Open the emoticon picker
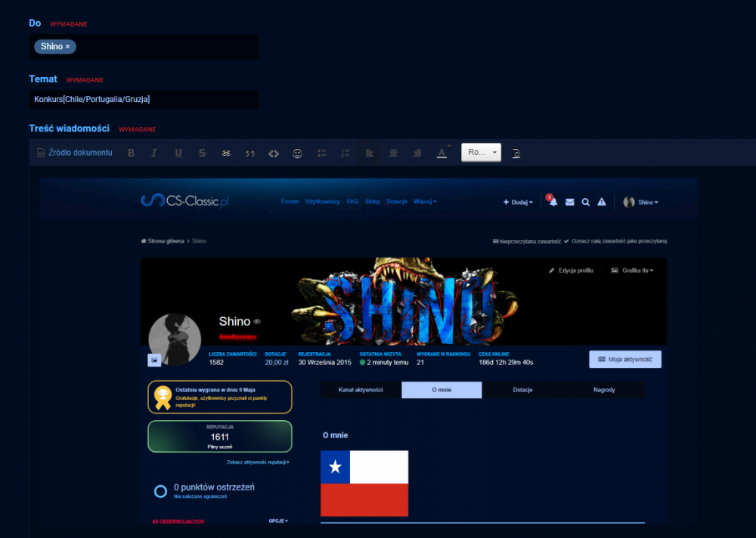 pyautogui.click(x=298, y=153)
